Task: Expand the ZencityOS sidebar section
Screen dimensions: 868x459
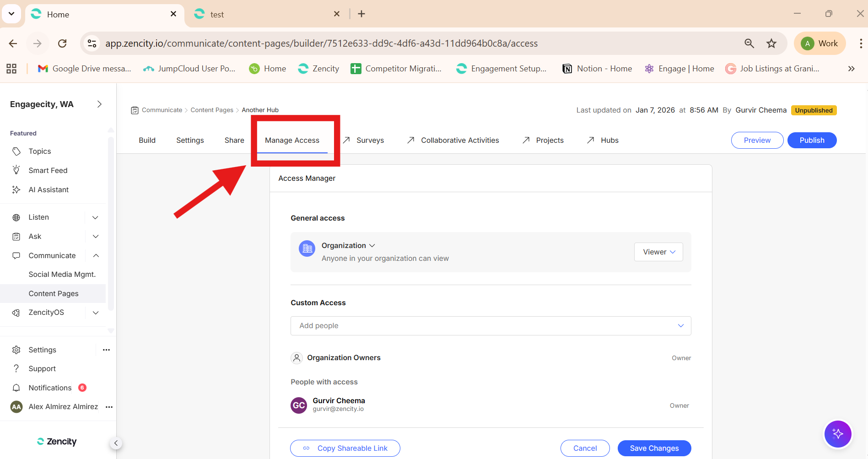Action: (96, 313)
